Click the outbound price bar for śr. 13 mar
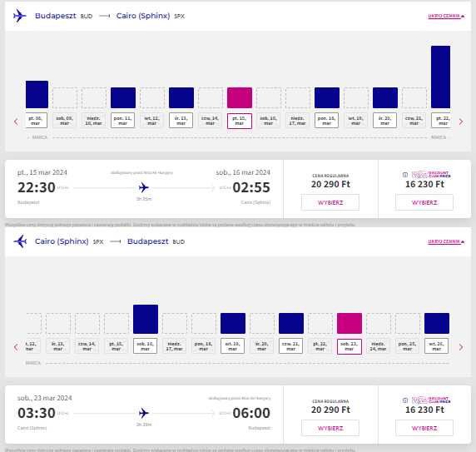 click(x=181, y=97)
